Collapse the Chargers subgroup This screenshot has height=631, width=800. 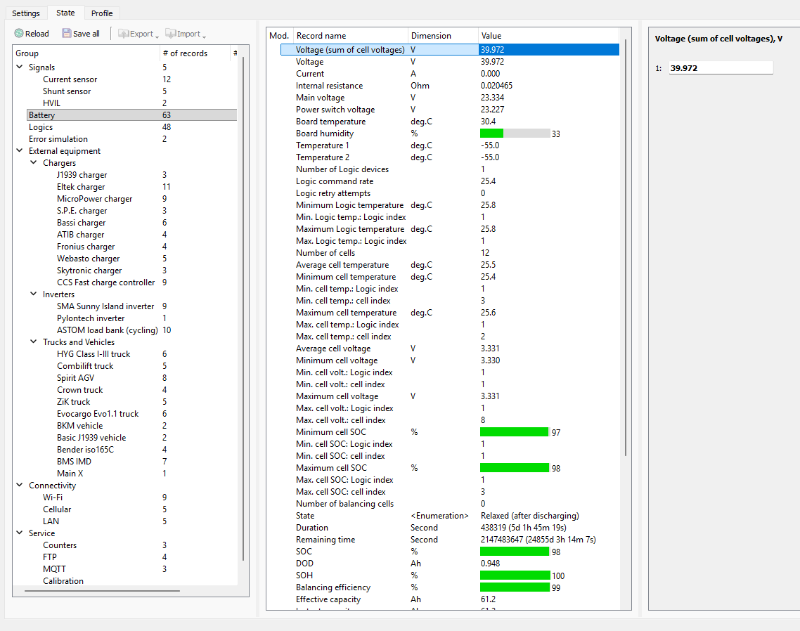34,162
